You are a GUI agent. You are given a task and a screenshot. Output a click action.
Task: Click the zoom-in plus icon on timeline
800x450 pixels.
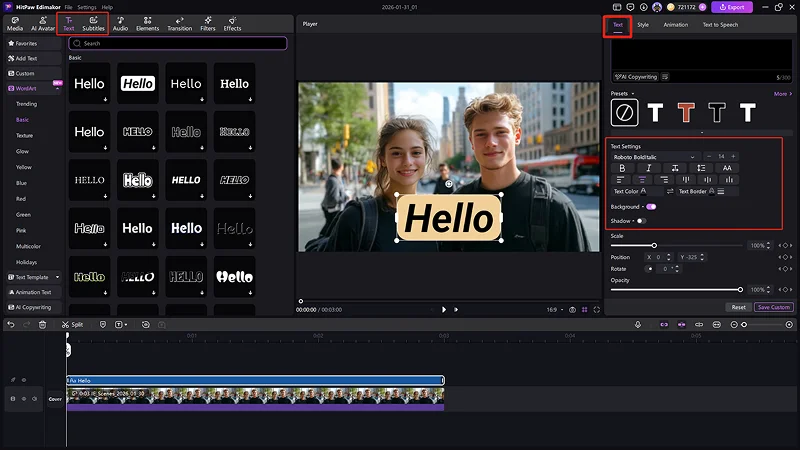point(789,324)
